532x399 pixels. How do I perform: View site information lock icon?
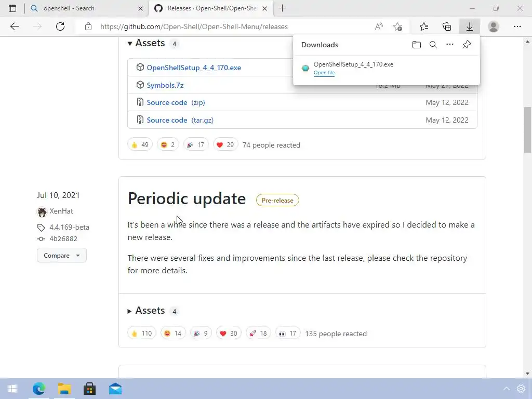(88, 26)
